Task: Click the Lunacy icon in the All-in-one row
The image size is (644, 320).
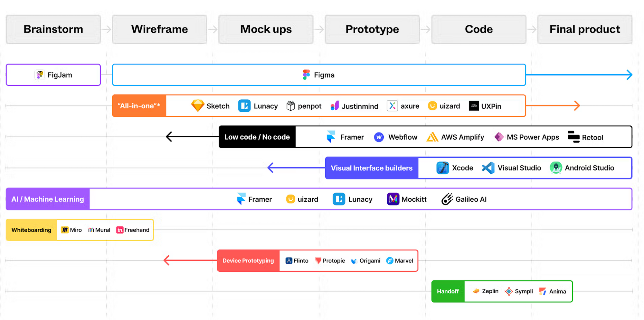Action: click(x=244, y=106)
